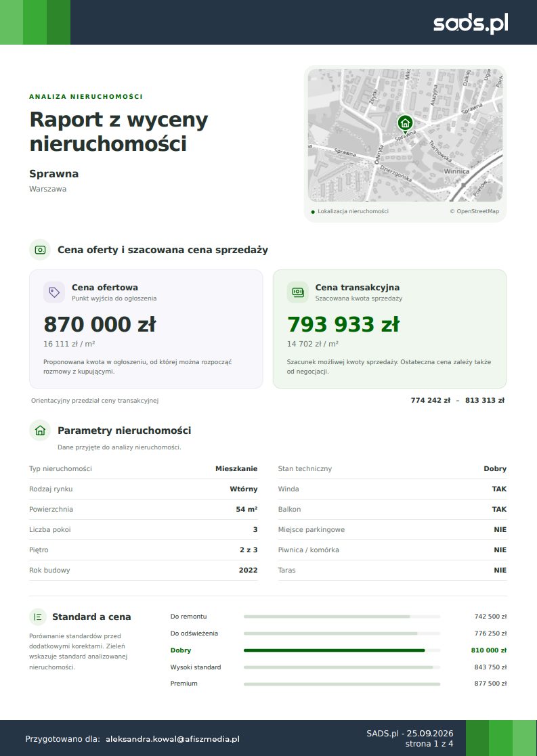Click the Do odświeżenia price 776 250 zł

[490, 633]
